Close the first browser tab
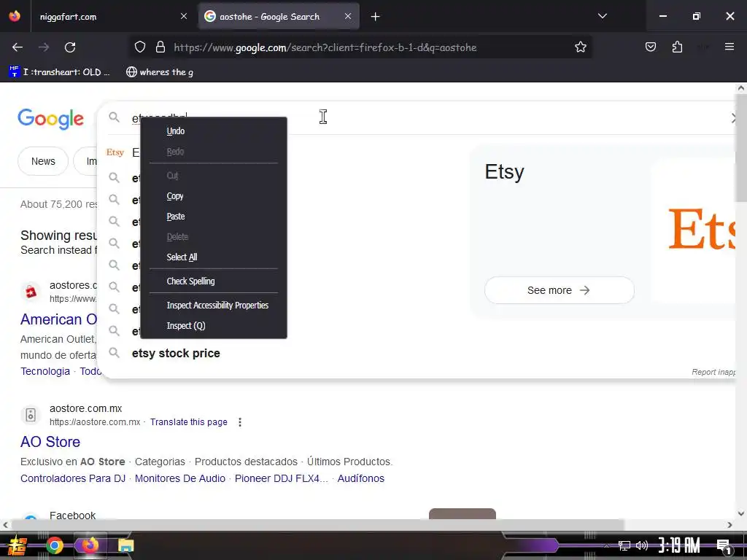Screen dimensions: 747x560 point(184,16)
